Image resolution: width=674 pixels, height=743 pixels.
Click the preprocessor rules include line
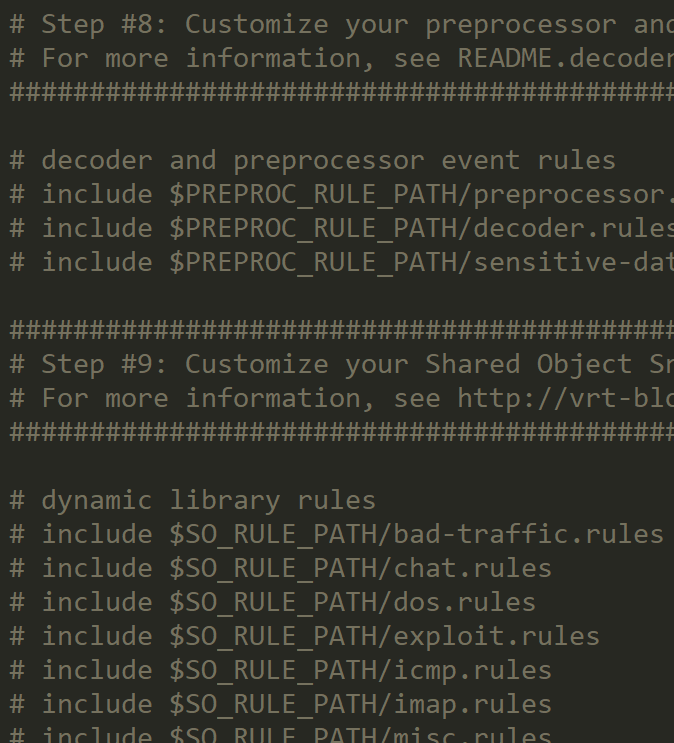(x=342, y=195)
